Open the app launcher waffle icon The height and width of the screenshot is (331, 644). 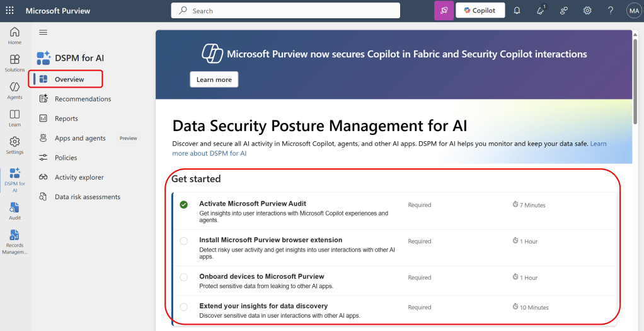click(x=10, y=11)
